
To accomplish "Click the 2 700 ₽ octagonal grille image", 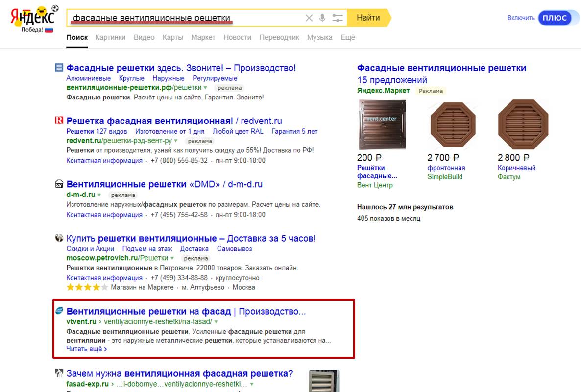I will [x=453, y=124].
